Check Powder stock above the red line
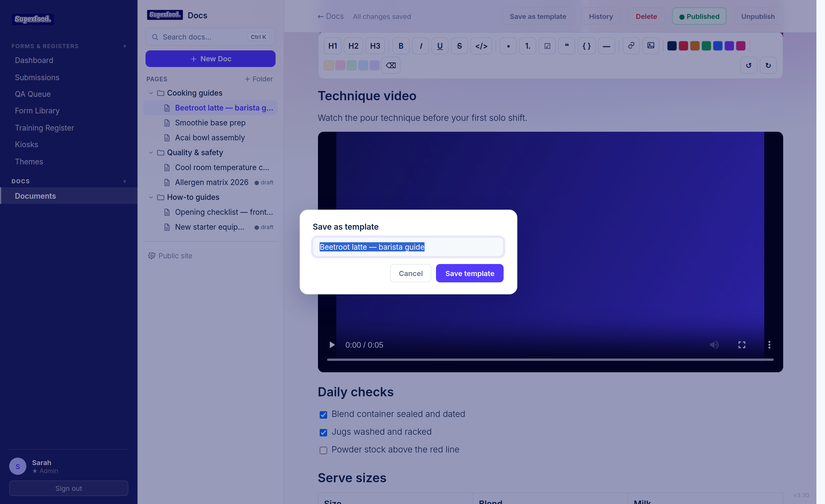 pyautogui.click(x=323, y=450)
